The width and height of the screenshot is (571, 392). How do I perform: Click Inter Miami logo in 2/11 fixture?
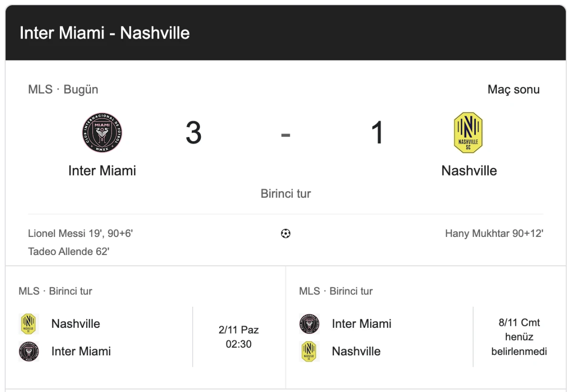pos(29,352)
